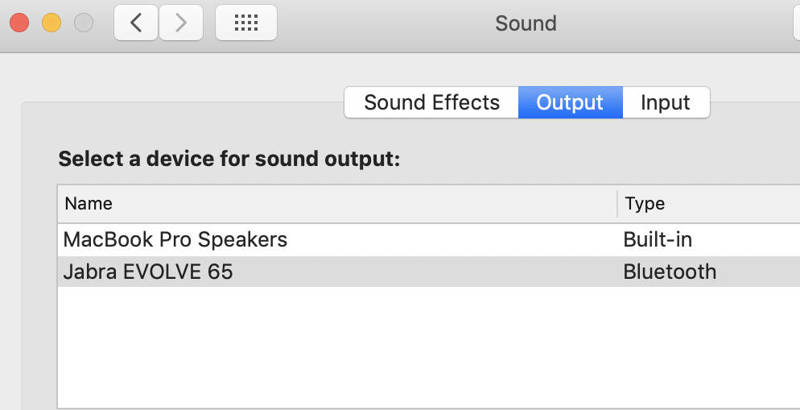Focus the search field at the toolbar's right edge

797,23
